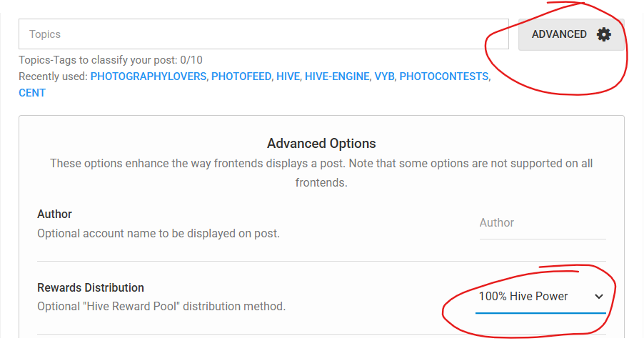This screenshot has width=644, height=341.
Task: Focus the Author name input field
Action: point(542,223)
